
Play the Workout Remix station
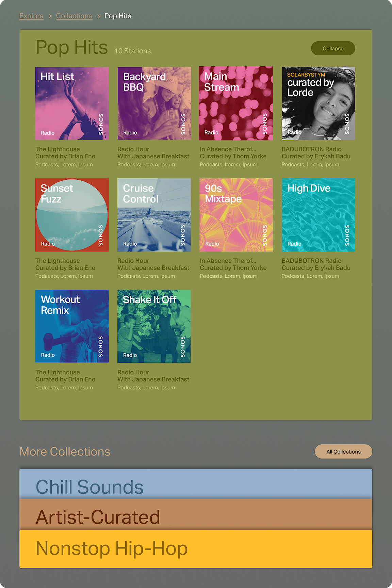click(x=72, y=326)
